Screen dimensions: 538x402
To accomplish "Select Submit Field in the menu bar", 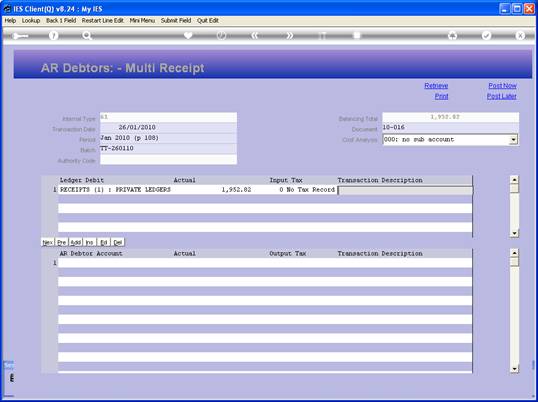I will (176, 21).
